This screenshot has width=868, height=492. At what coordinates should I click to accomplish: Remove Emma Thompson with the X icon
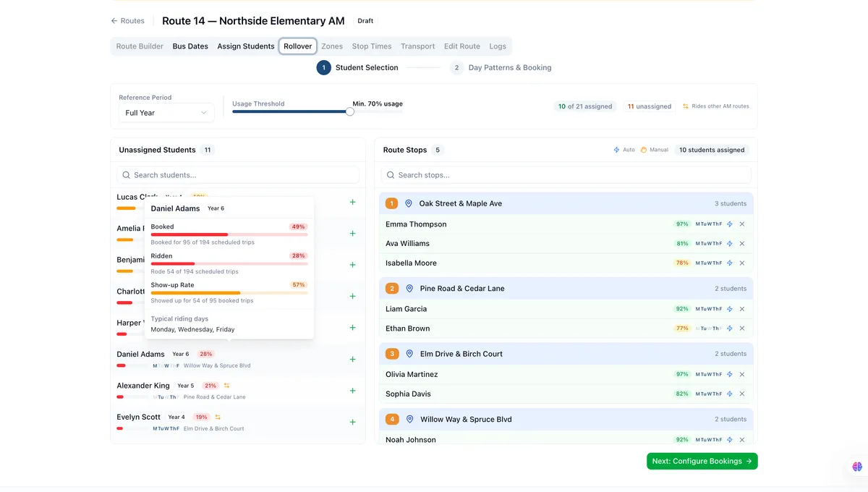click(x=742, y=224)
